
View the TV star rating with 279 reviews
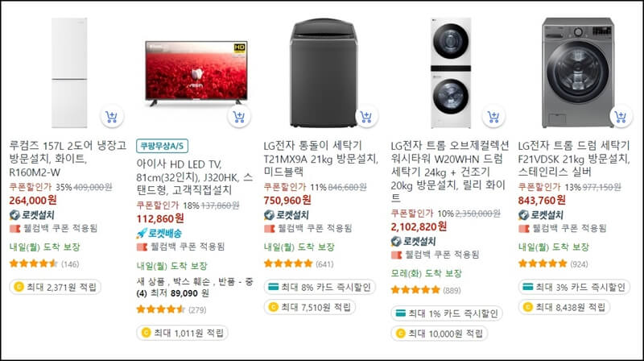coord(171,309)
